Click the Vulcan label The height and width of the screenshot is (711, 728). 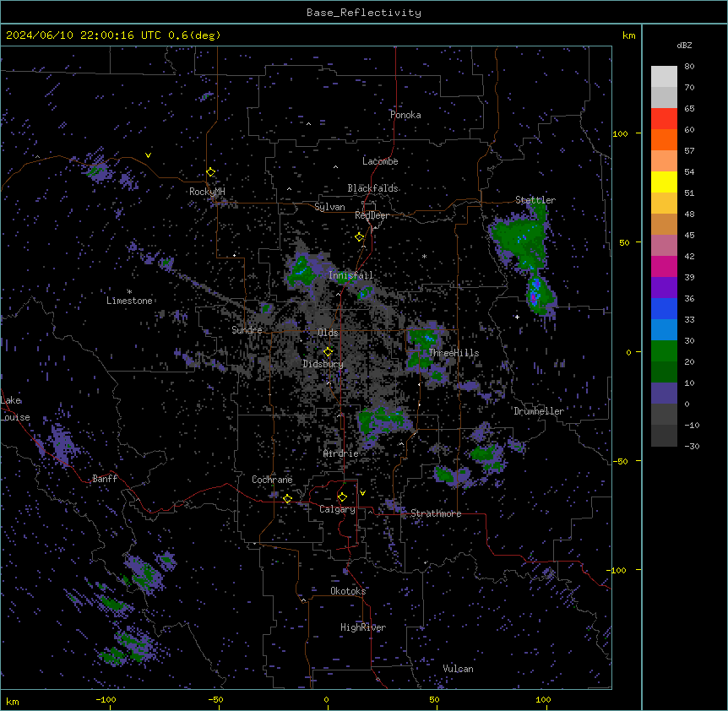click(459, 669)
